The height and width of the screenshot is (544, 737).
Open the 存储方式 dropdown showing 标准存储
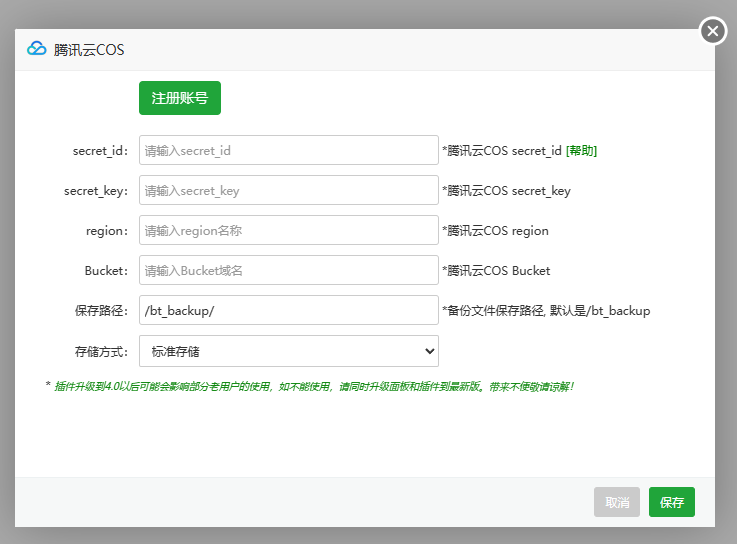pos(289,351)
